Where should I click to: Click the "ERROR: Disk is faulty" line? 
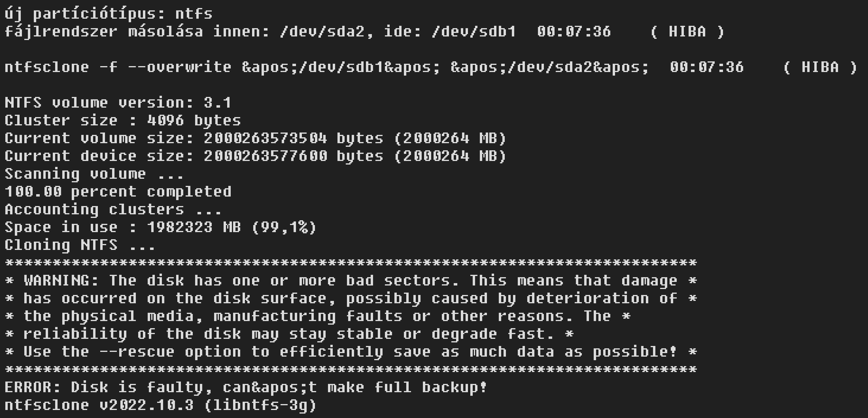pos(246,387)
